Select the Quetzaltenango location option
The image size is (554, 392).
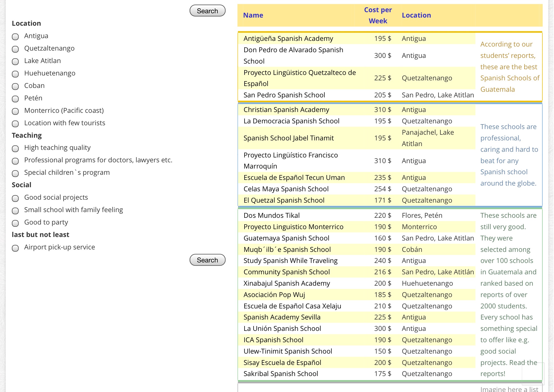pos(15,49)
